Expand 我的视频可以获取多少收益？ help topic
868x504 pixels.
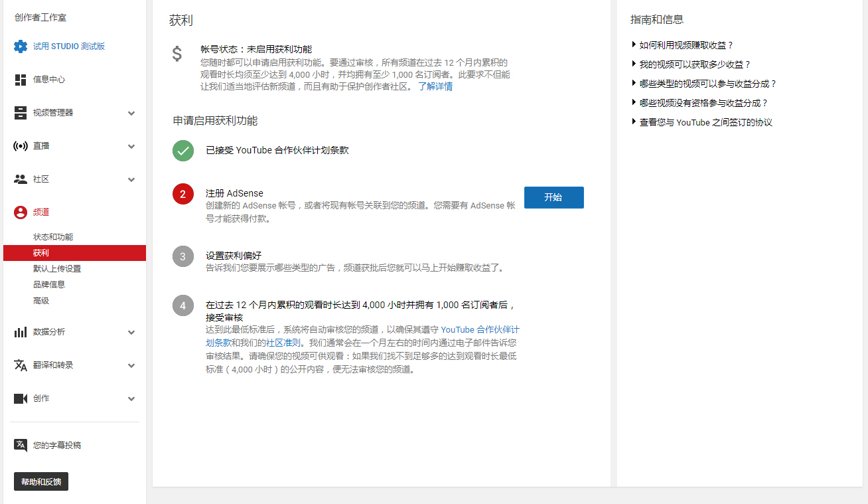691,64
